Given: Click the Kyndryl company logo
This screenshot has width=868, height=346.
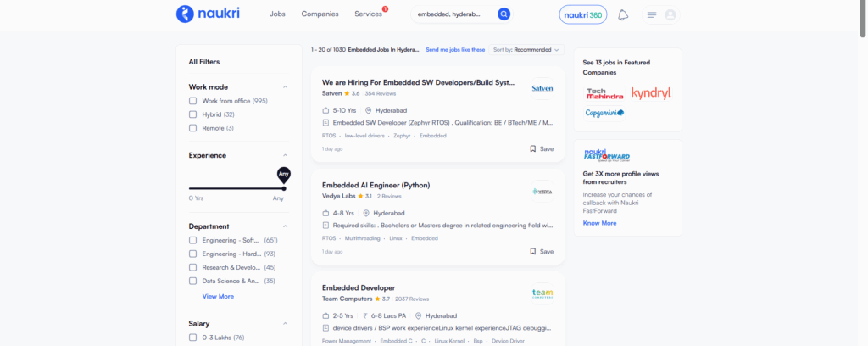Looking at the screenshot, I should [650, 92].
